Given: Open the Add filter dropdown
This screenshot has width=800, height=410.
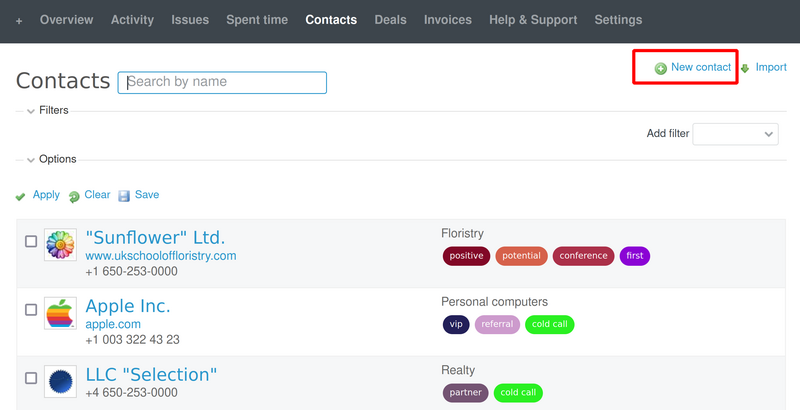Looking at the screenshot, I should pyautogui.click(x=735, y=134).
